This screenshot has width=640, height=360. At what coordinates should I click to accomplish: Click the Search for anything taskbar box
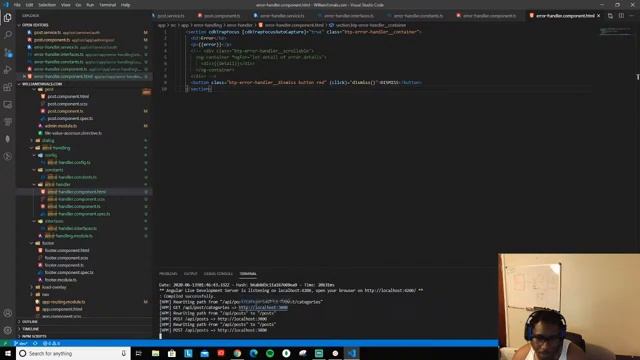pos(73,353)
